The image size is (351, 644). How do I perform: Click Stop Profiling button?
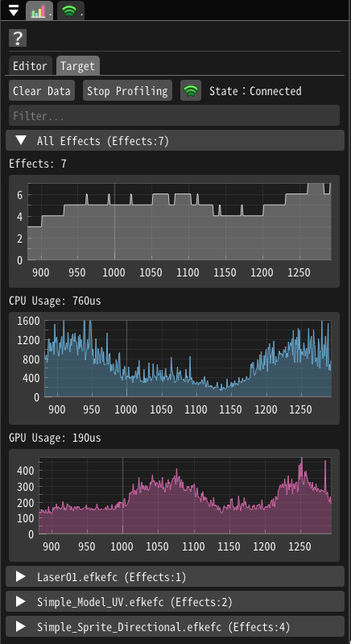click(127, 91)
